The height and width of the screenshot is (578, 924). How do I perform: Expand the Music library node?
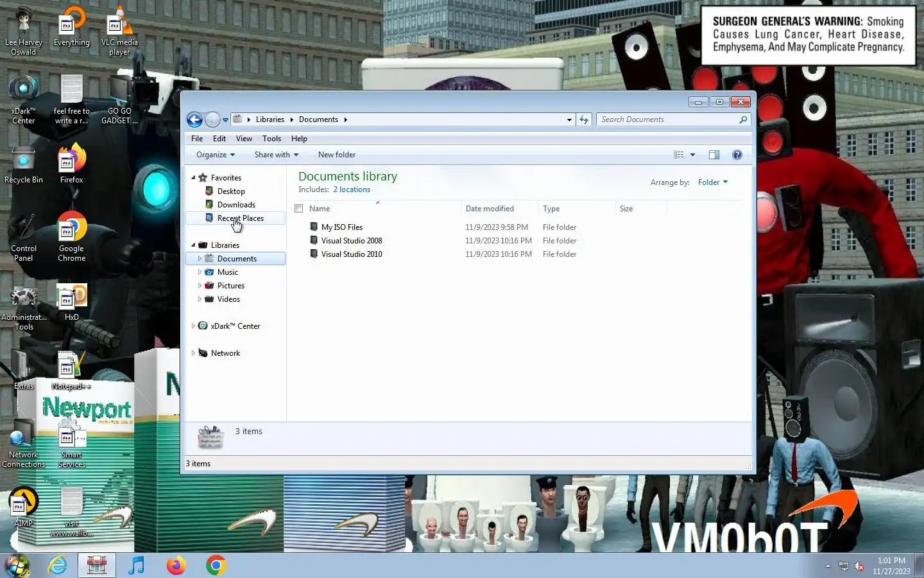[200, 272]
